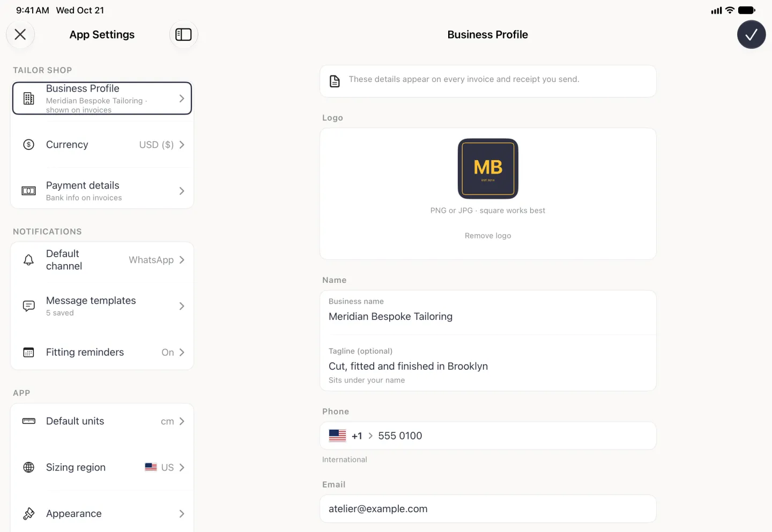The image size is (772, 532).
Task: Open the Message templates row label
Action: click(91, 301)
